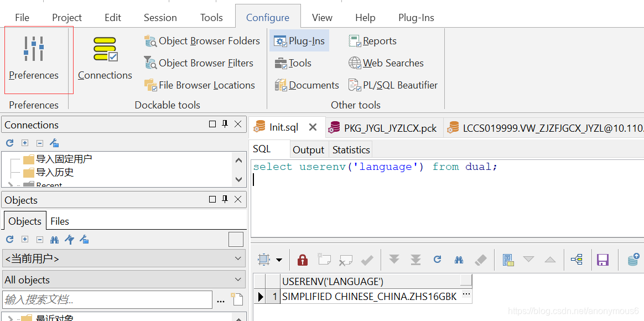Click the red lock icon in results toolbar
Viewport: 644px width, 321px height.
(x=302, y=260)
